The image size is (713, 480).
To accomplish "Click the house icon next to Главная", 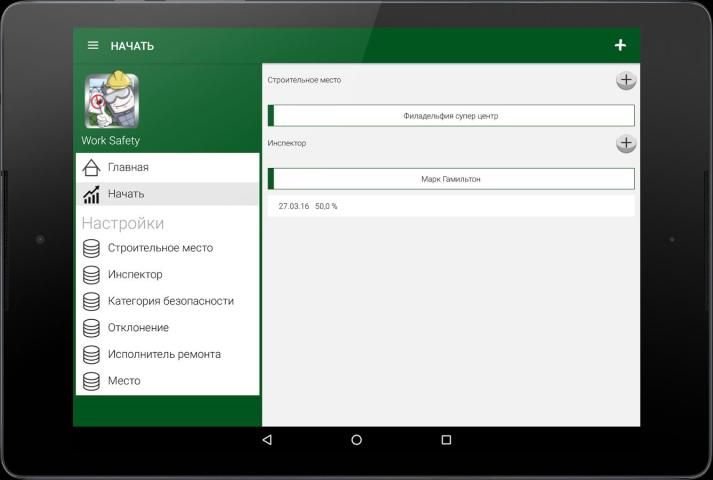I will (x=91, y=167).
